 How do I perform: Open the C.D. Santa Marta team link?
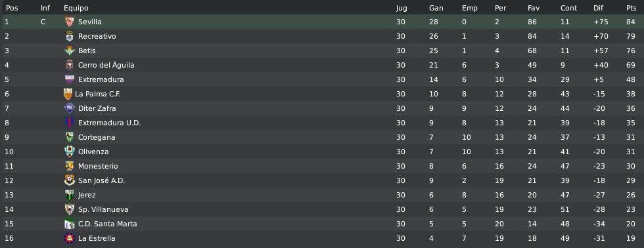(107, 224)
